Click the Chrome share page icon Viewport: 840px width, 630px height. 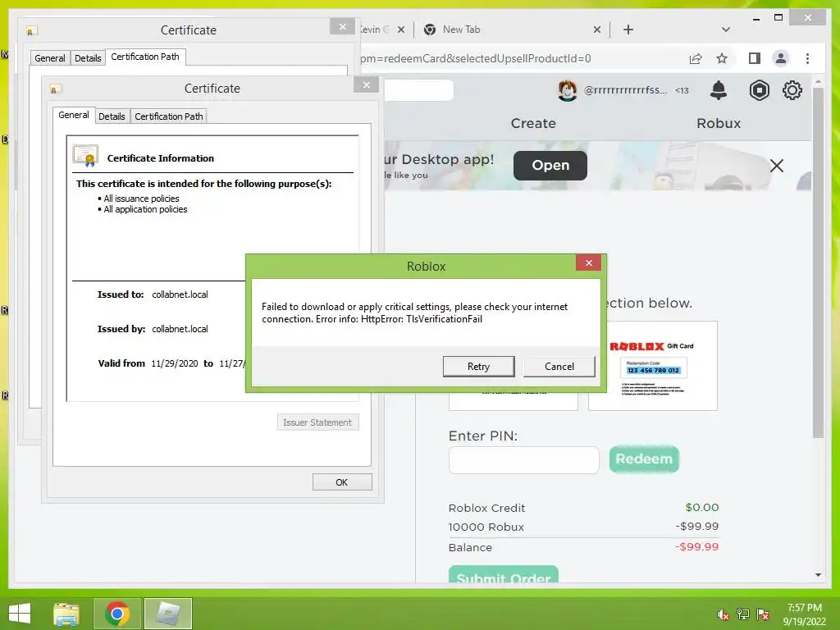click(x=696, y=58)
